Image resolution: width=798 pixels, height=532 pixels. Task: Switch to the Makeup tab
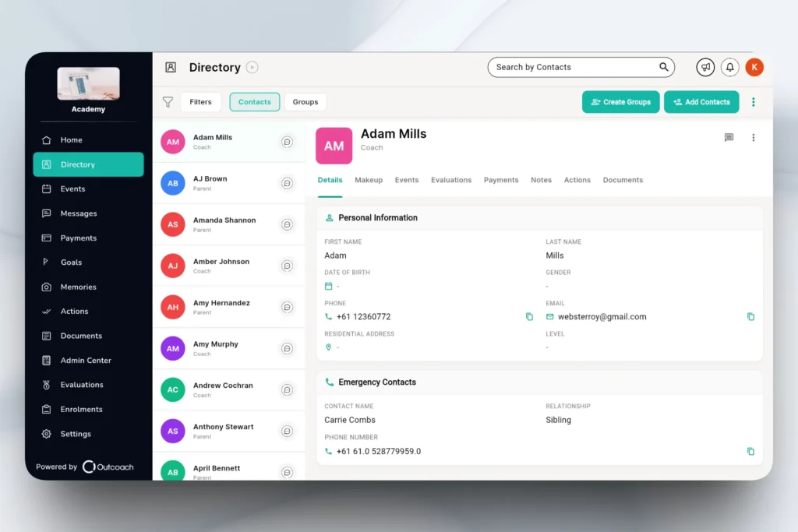[369, 180]
